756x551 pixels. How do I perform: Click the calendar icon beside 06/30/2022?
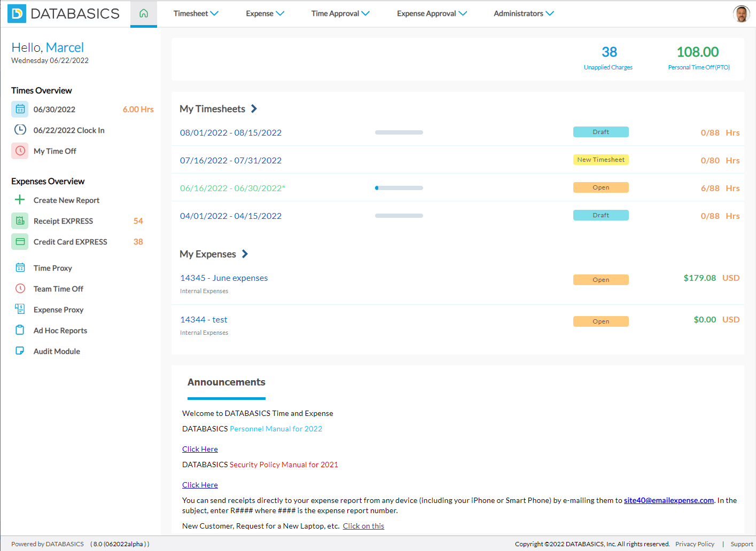click(20, 109)
